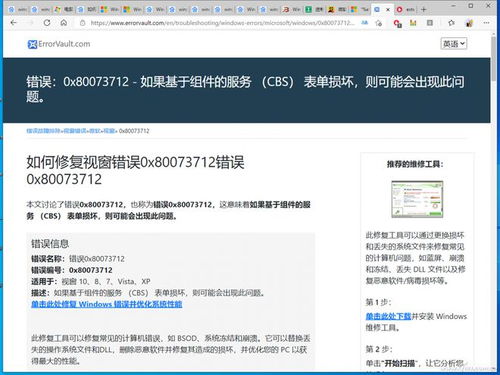Viewport: 500px width, 375px height.
Task: Click the 错误编号: 0x80073712 row
Action: click(72, 270)
